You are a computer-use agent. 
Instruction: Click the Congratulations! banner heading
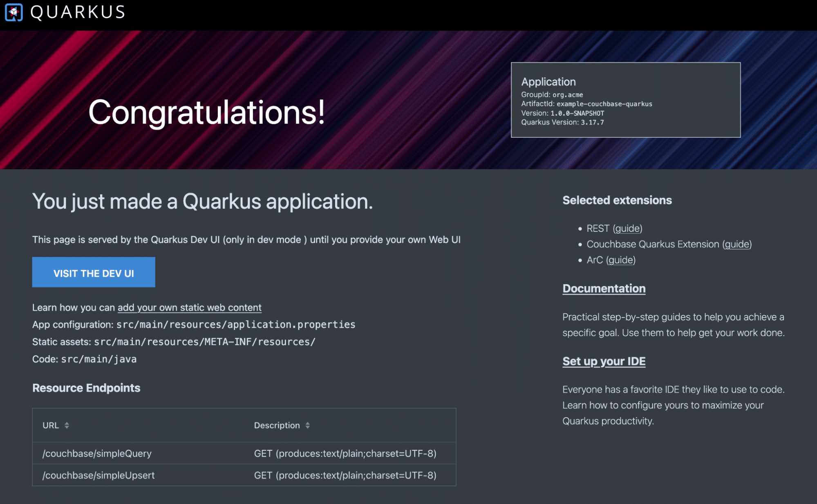pos(206,112)
